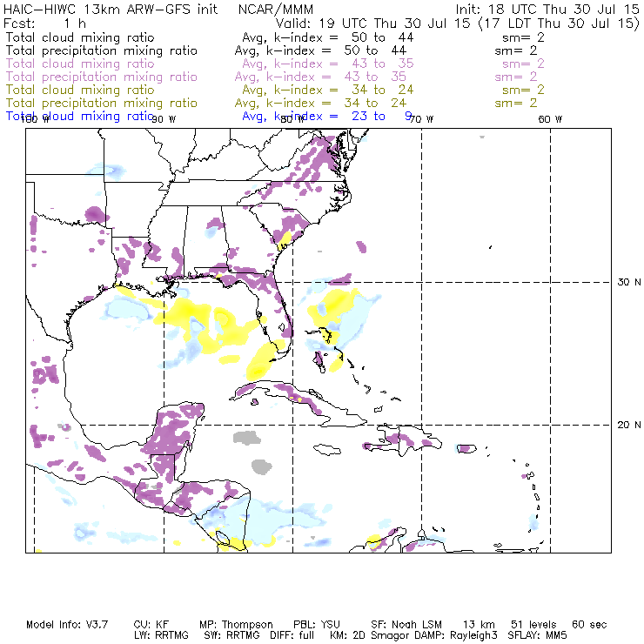The image size is (644, 644).
Task: Click 'Avg, k-index = 50 to 44' in black cloud row
Action: [328, 37]
